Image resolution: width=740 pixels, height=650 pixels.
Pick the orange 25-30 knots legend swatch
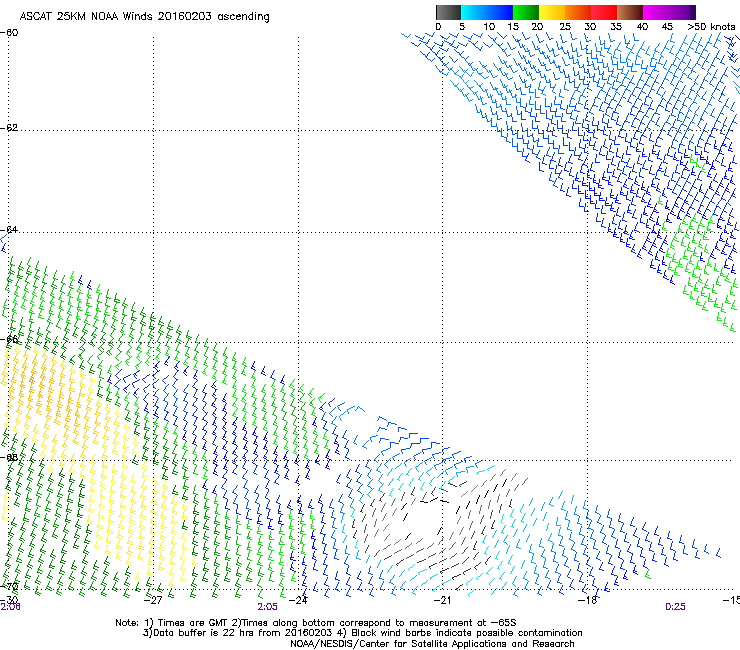(578, 12)
